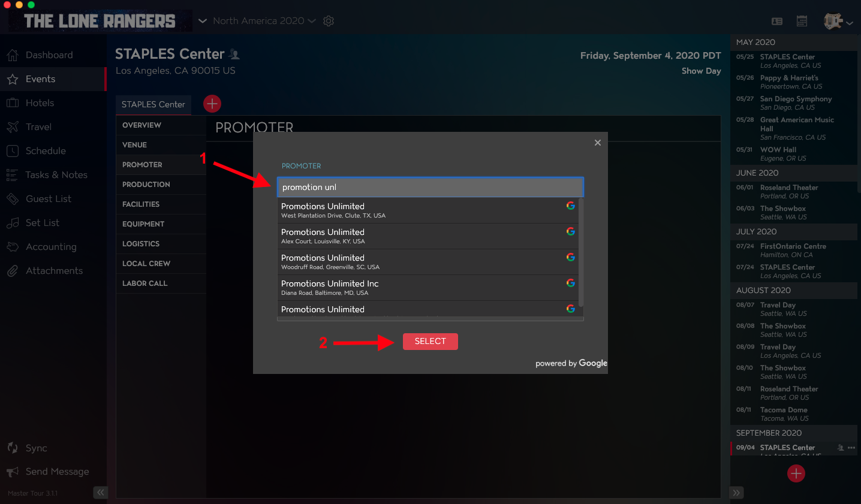This screenshot has height=504, width=861.
Task: Open 06/03 The Showbox event
Action: click(x=794, y=213)
